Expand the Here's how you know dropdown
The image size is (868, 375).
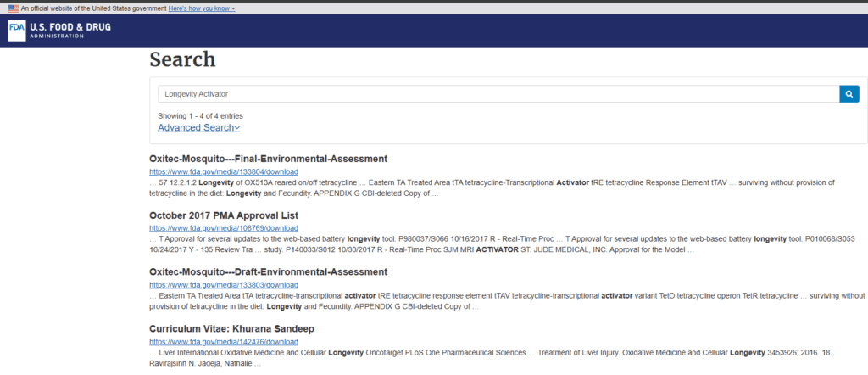(x=202, y=8)
